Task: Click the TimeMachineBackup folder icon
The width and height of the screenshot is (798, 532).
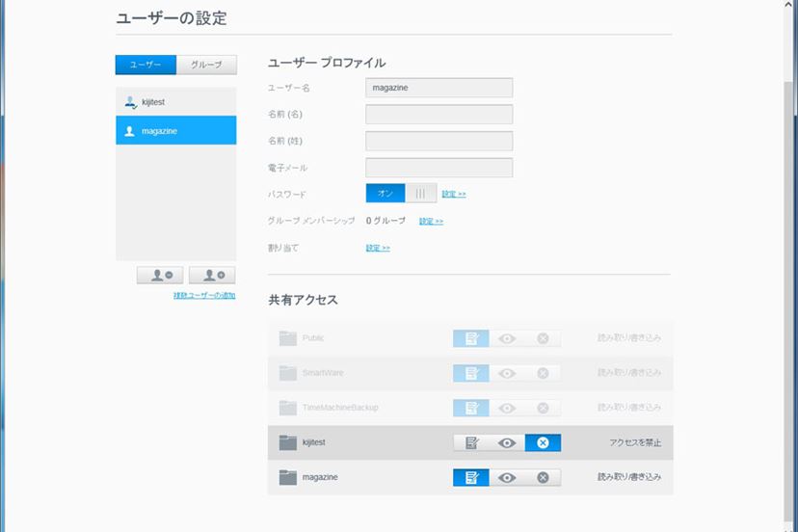Action: (x=288, y=408)
